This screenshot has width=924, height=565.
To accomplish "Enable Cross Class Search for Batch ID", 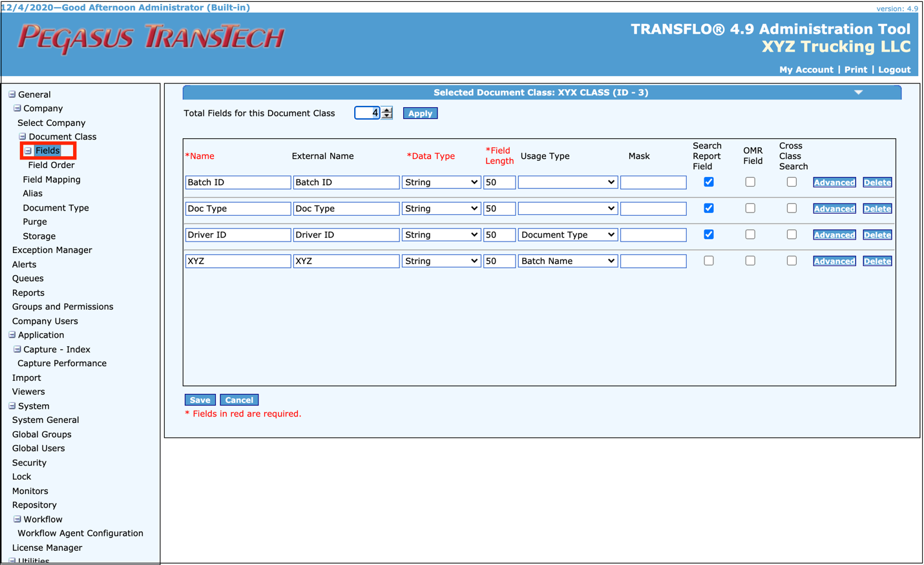I will (792, 182).
